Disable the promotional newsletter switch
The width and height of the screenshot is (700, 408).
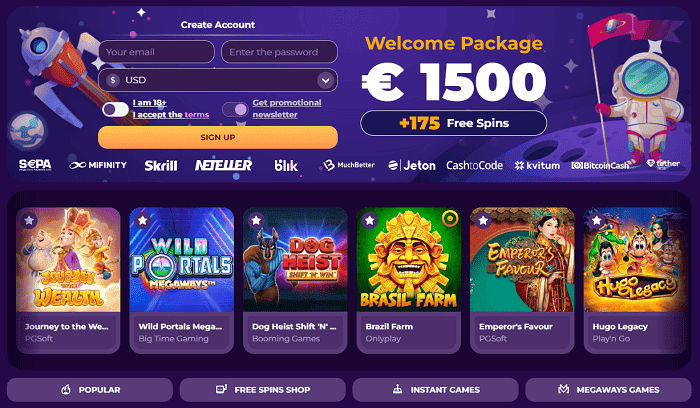tap(235, 109)
